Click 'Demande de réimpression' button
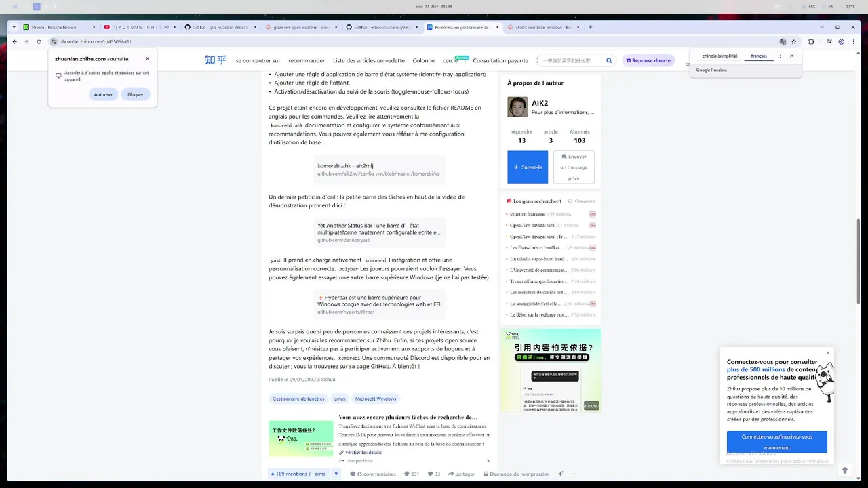 click(516, 474)
